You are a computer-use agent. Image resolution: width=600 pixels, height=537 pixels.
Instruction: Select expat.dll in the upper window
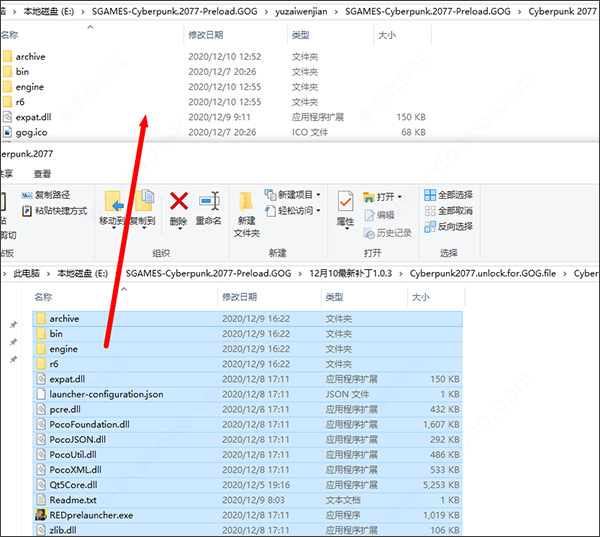point(33,117)
